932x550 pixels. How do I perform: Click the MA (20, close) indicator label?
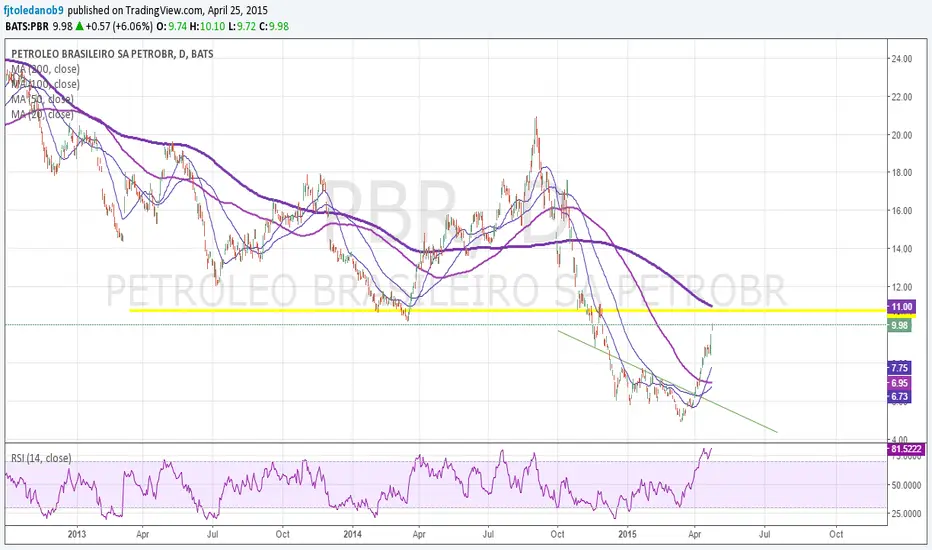(42, 114)
